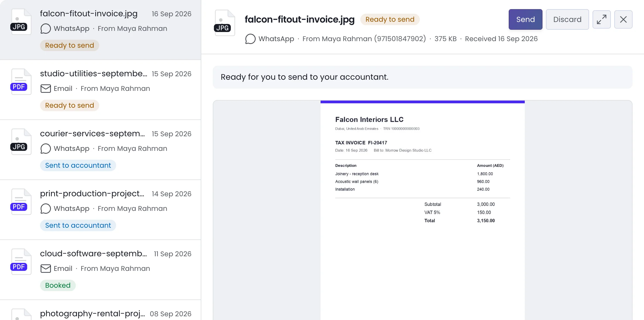Open the print-production-project… document
The height and width of the screenshot is (320, 644).
(x=100, y=210)
